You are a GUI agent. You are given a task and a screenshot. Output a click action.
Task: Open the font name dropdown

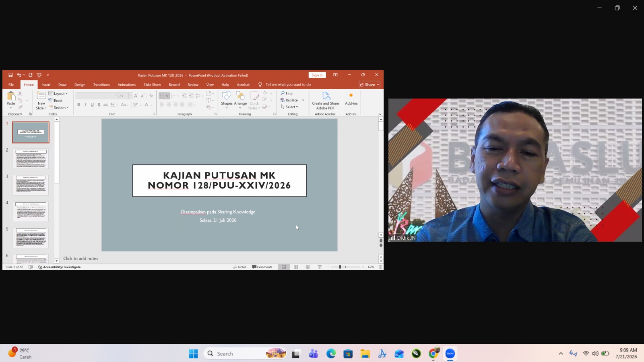coord(116,96)
